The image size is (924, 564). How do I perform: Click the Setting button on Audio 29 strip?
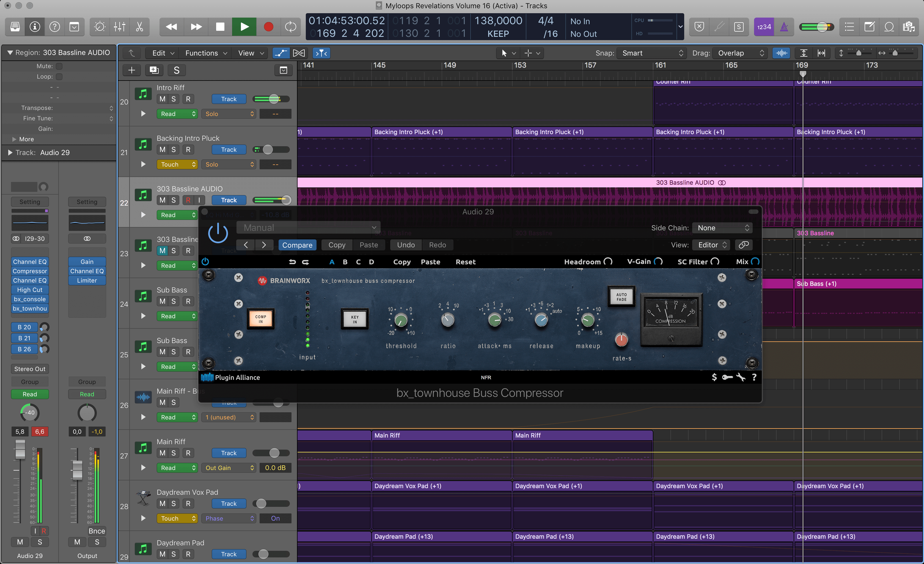(x=30, y=202)
